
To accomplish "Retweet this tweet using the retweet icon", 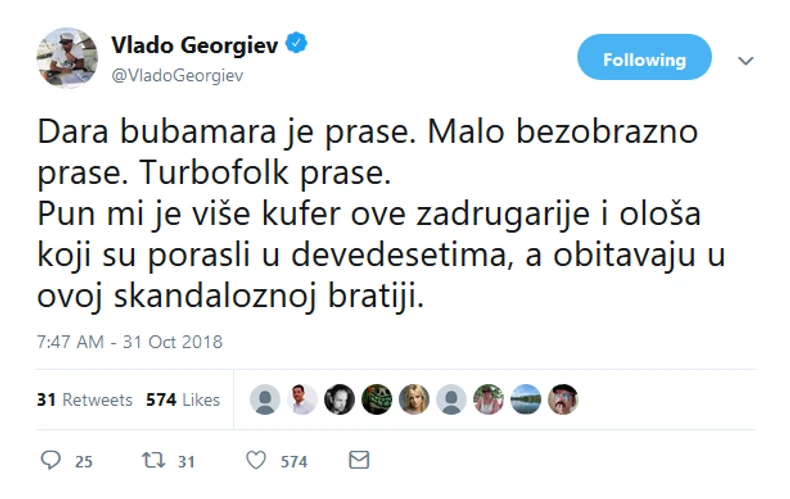I will pos(153,460).
